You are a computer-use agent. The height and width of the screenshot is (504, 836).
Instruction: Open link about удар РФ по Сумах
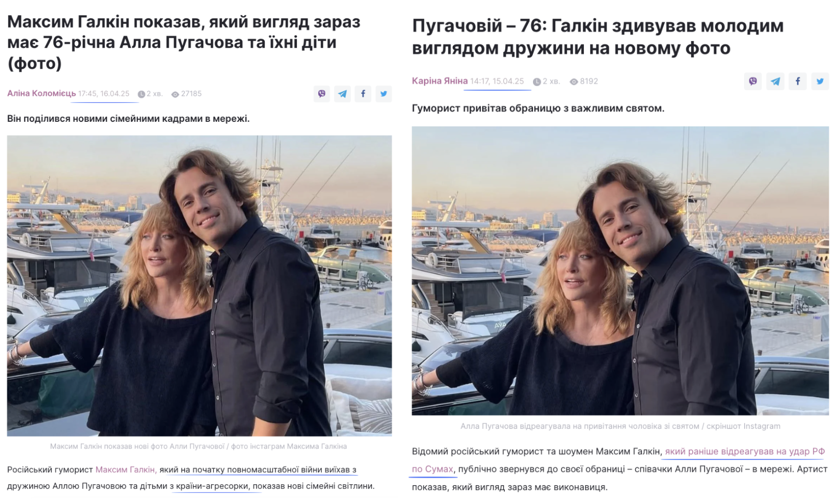(618, 460)
